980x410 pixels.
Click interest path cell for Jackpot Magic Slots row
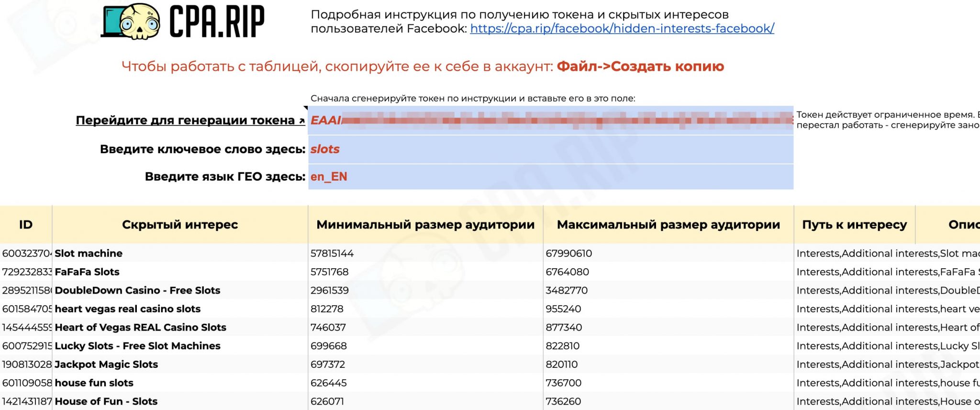click(887, 364)
